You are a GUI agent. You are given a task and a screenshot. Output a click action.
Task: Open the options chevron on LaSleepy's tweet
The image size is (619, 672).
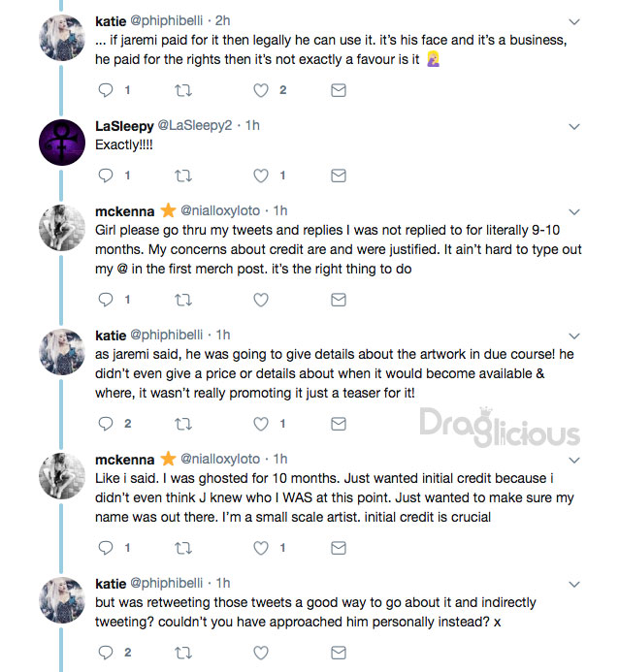tap(574, 126)
